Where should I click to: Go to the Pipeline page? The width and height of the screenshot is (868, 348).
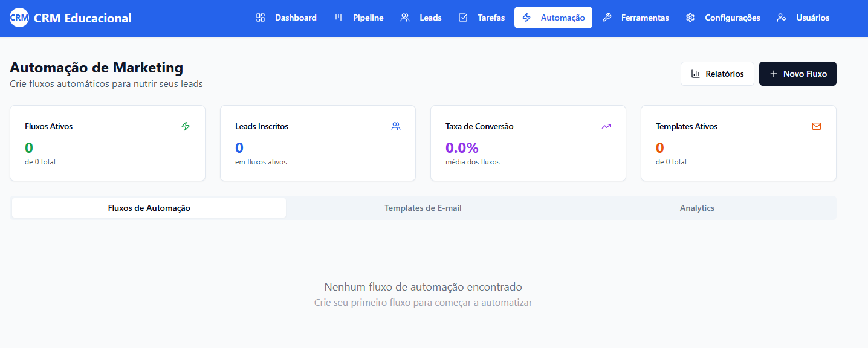click(x=358, y=18)
